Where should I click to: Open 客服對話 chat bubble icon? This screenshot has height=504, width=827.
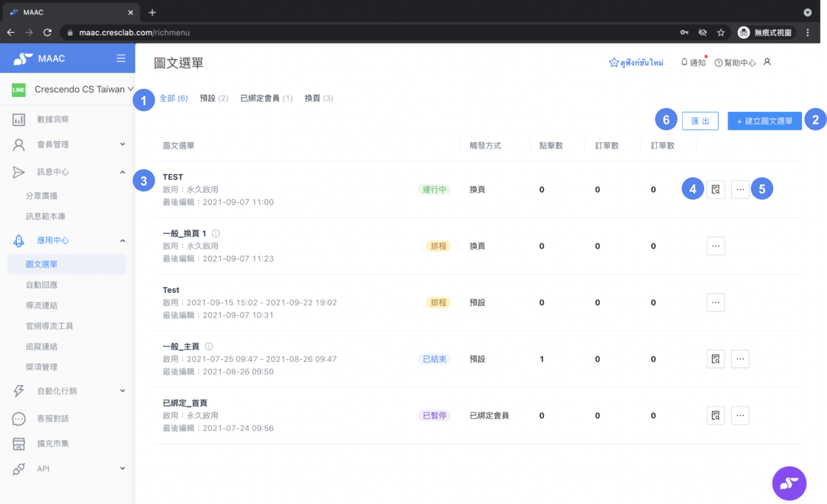pos(19,419)
